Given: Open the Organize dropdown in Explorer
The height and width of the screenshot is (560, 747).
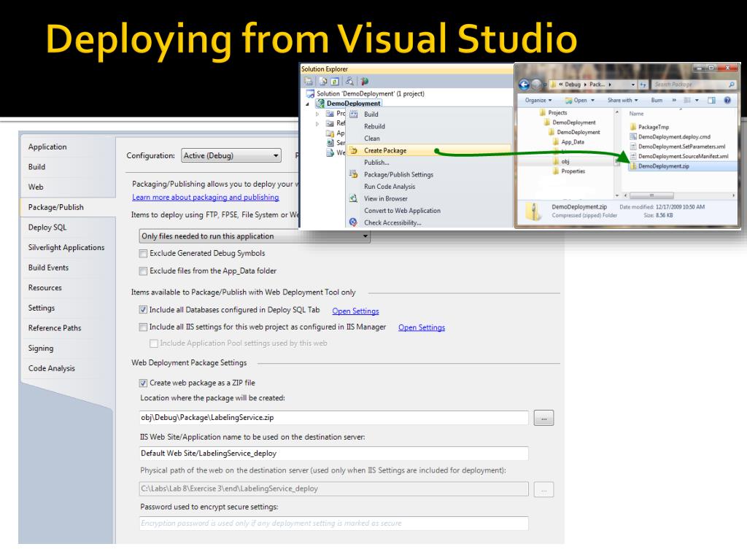Looking at the screenshot, I should coord(538,100).
